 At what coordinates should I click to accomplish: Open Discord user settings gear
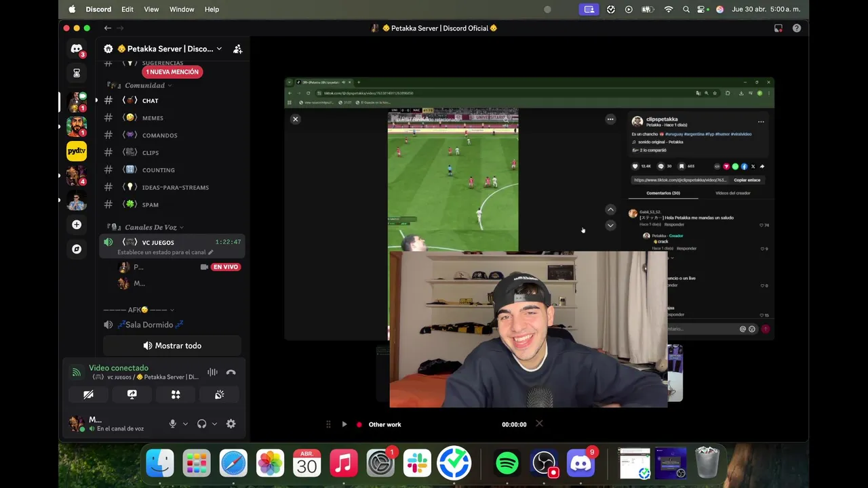[231, 424]
